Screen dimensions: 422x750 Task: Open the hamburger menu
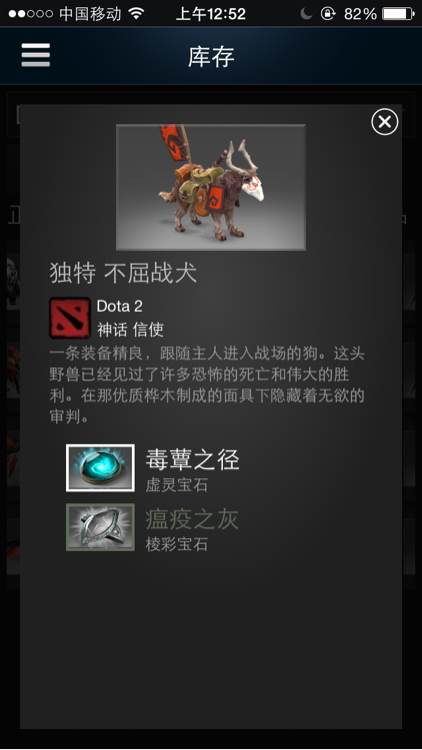coord(35,55)
